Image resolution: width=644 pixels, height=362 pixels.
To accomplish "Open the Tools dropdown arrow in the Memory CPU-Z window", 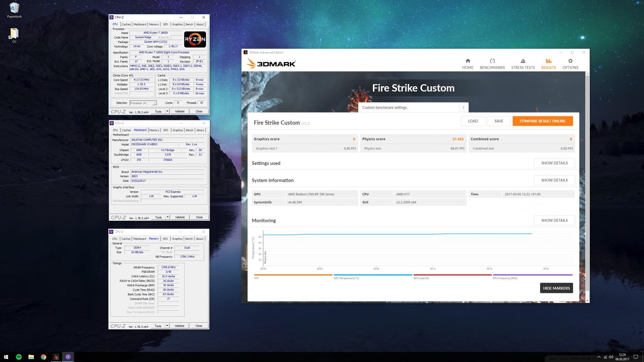I will point(167,326).
